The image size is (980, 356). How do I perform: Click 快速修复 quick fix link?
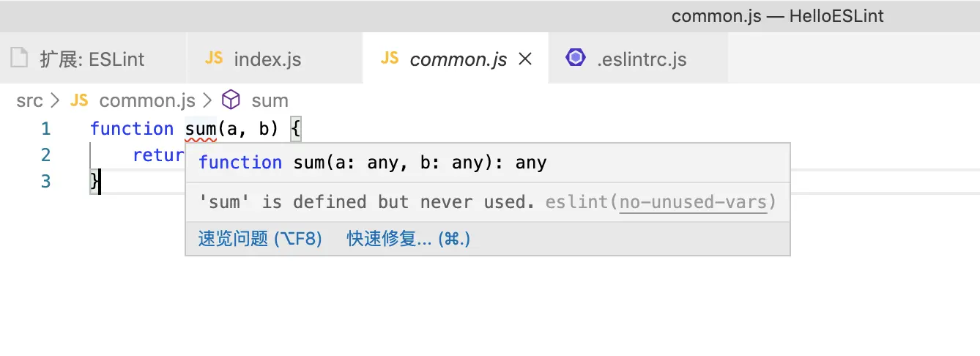[x=408, y=239]
